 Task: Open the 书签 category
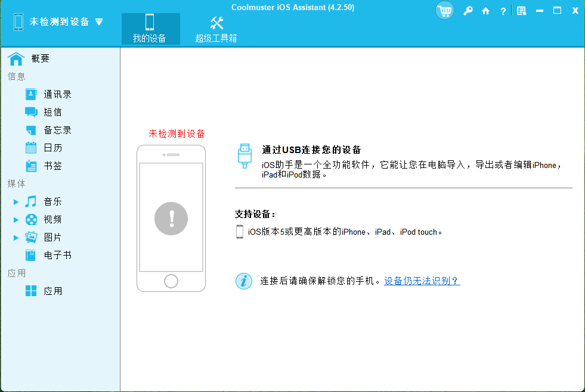(52, 166)
